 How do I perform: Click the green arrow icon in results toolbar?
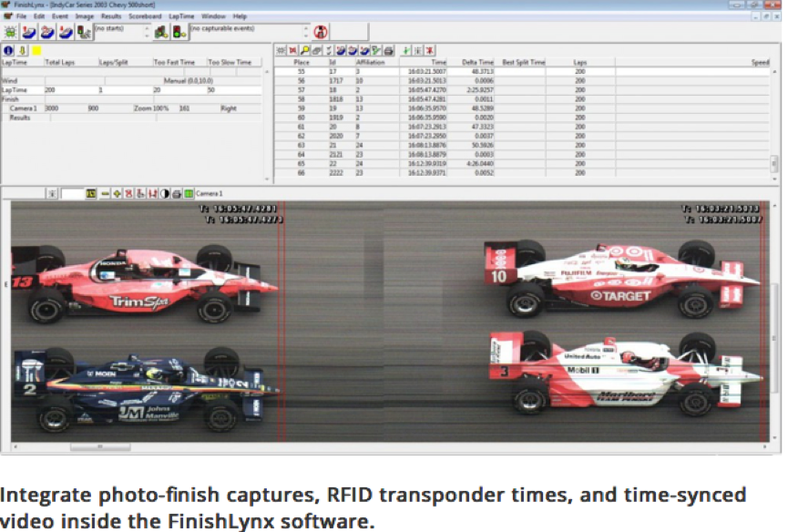tap(405, 50)
